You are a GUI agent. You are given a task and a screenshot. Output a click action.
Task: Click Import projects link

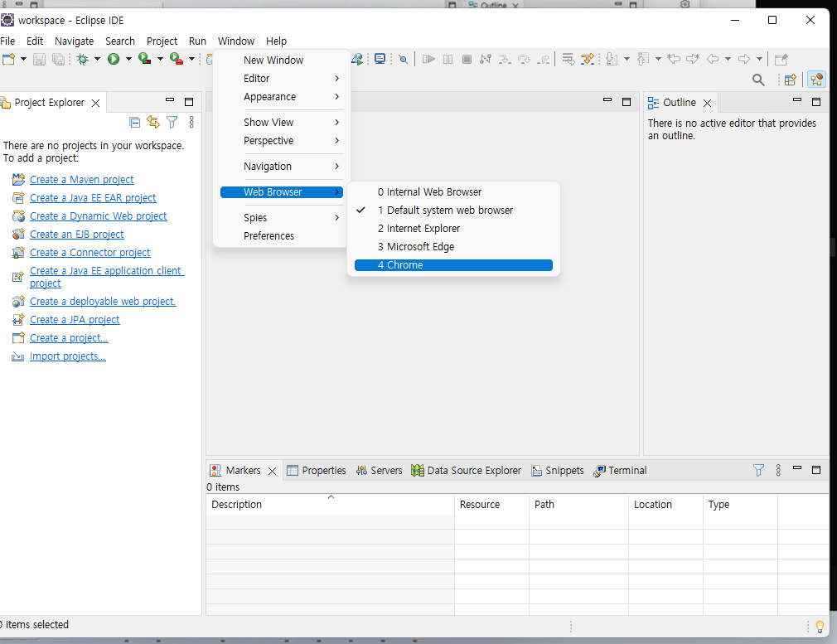68,356
